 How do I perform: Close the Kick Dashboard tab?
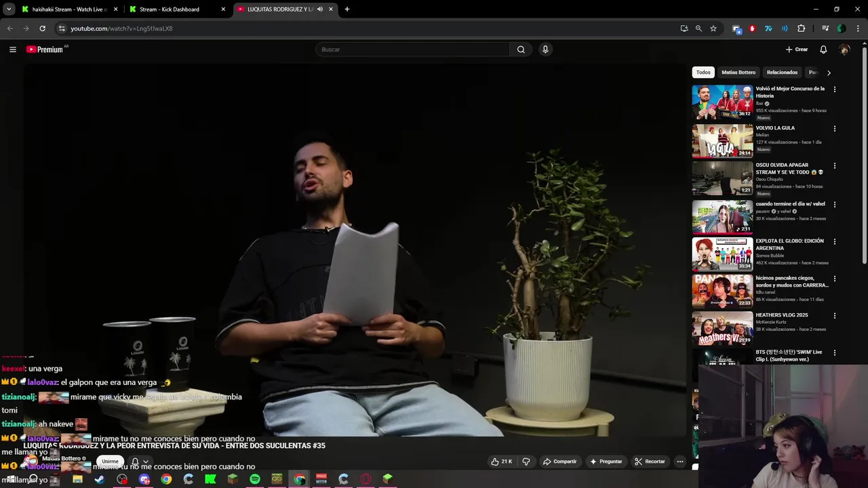click(x=223, y=9)
